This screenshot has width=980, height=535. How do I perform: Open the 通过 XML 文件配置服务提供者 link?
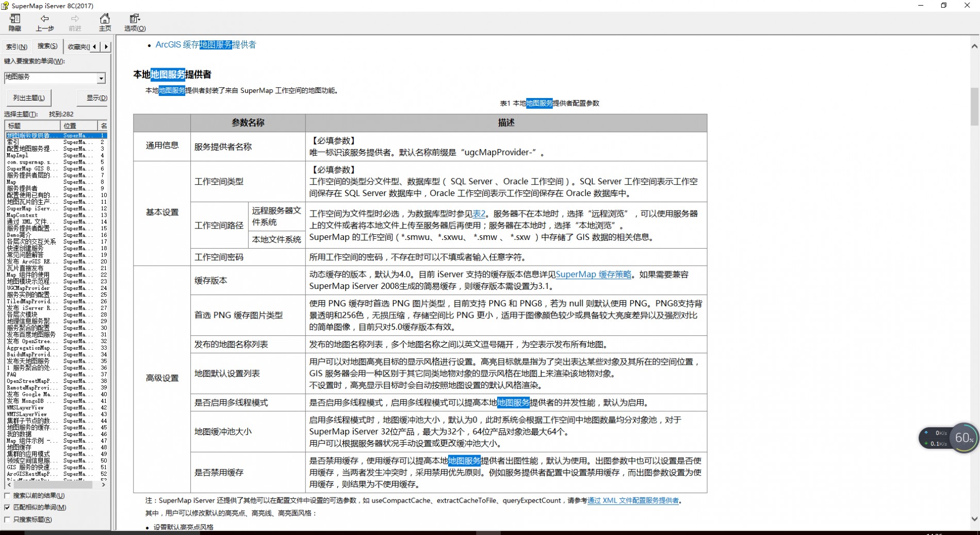633,500
